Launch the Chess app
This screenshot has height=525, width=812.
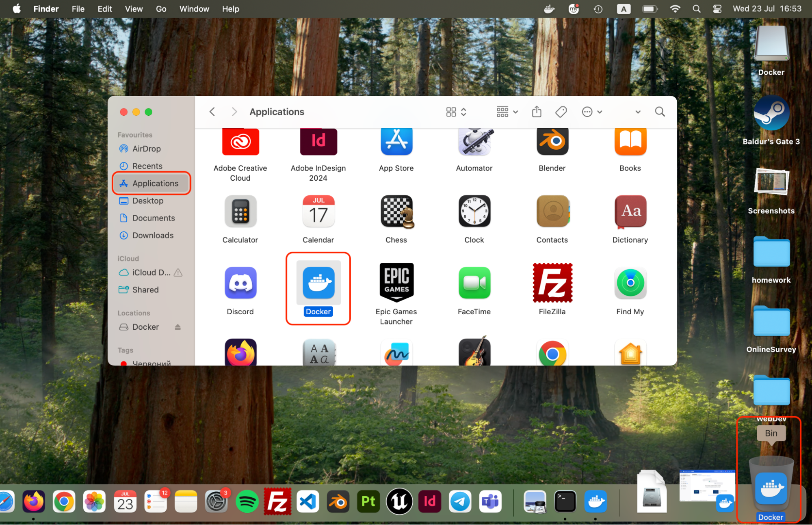[396, 211]
